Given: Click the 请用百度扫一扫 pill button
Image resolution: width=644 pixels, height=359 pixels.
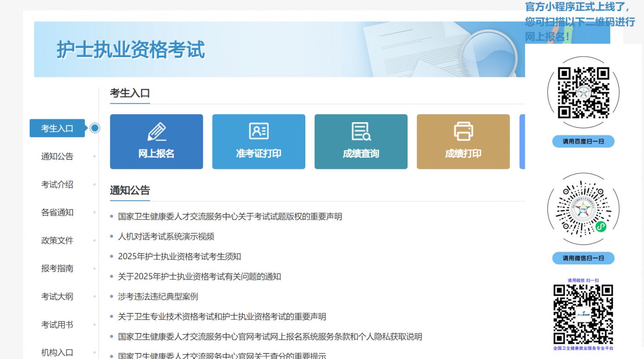Looking at the screenshot, I should point(583,141).
